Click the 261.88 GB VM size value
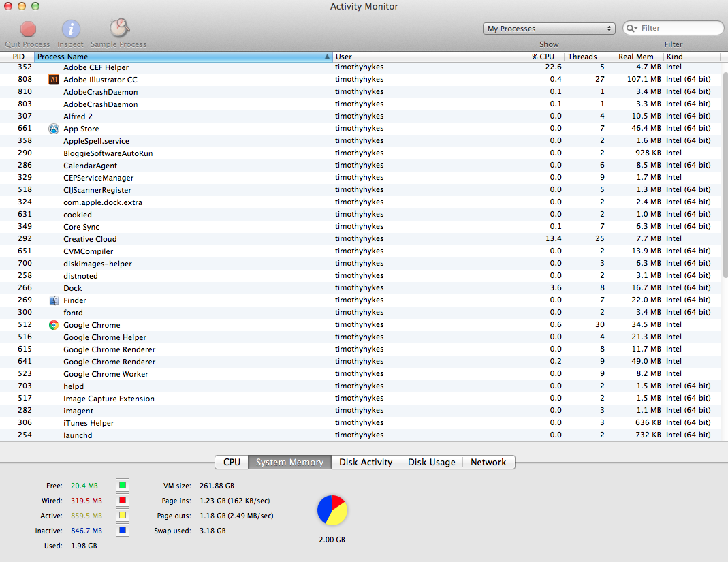Viewport: 728px width, 562px height. click(x=217, y=486)
